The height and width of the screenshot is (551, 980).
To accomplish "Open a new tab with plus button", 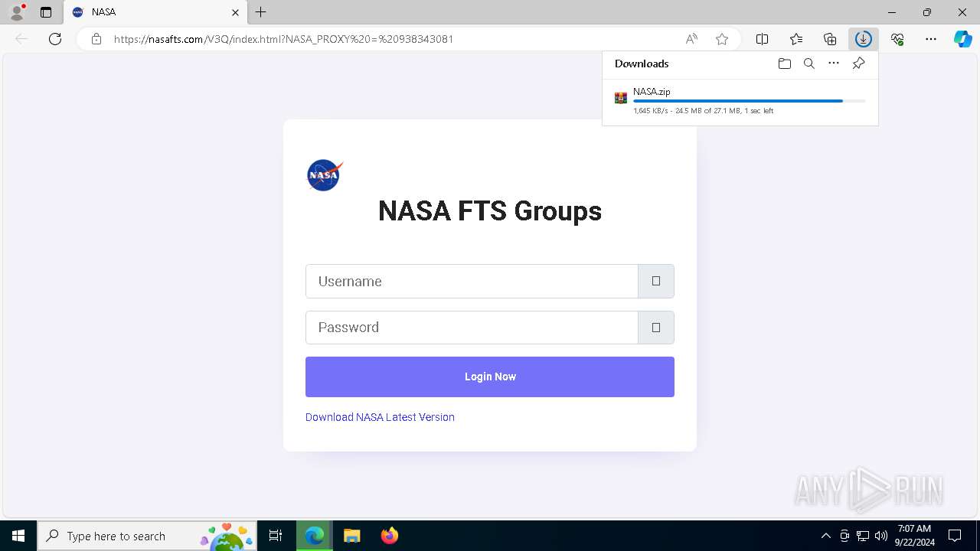I will tap(260, 12).
